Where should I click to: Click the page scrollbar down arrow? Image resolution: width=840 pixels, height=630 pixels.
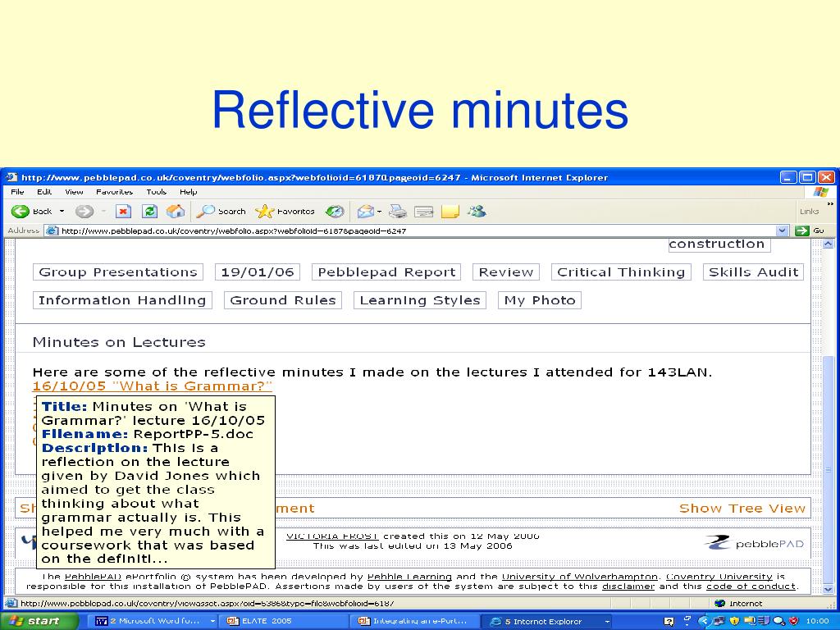[828, 590]
